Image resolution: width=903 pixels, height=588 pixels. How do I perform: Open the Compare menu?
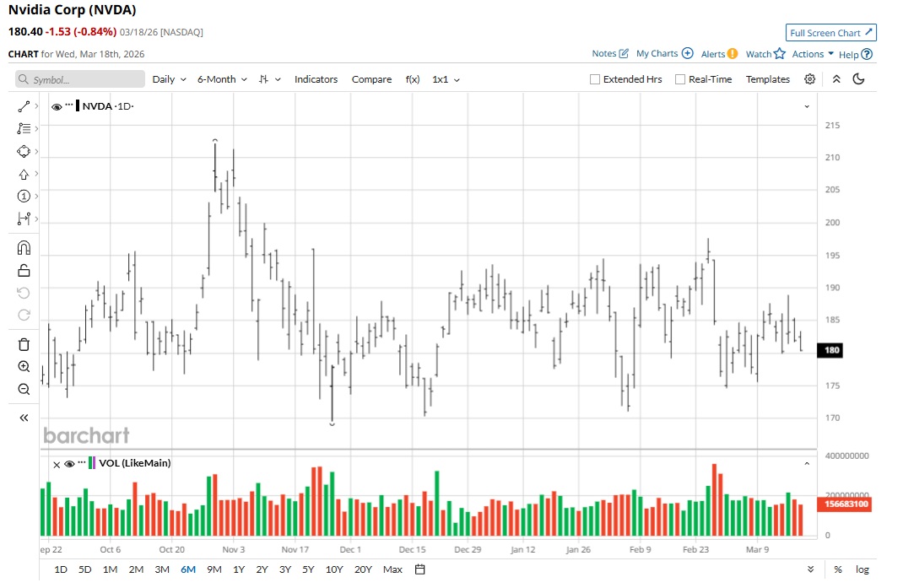pos(371,79)
